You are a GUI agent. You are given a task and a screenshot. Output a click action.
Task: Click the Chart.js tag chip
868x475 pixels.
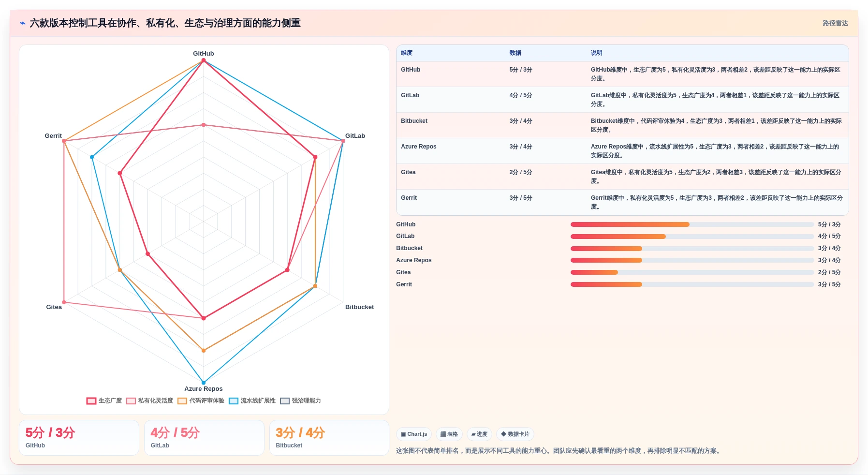pos(414,434)
